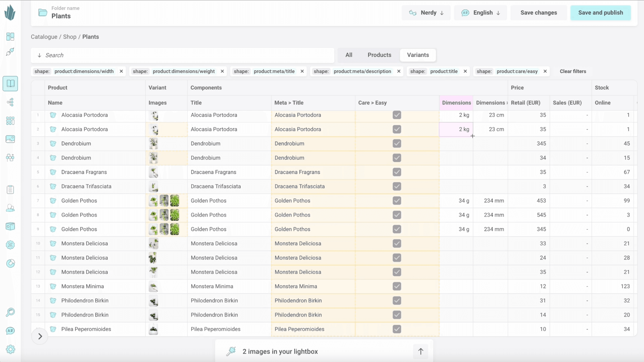Remove the product:meta/title shape filter

coord(302,71)
